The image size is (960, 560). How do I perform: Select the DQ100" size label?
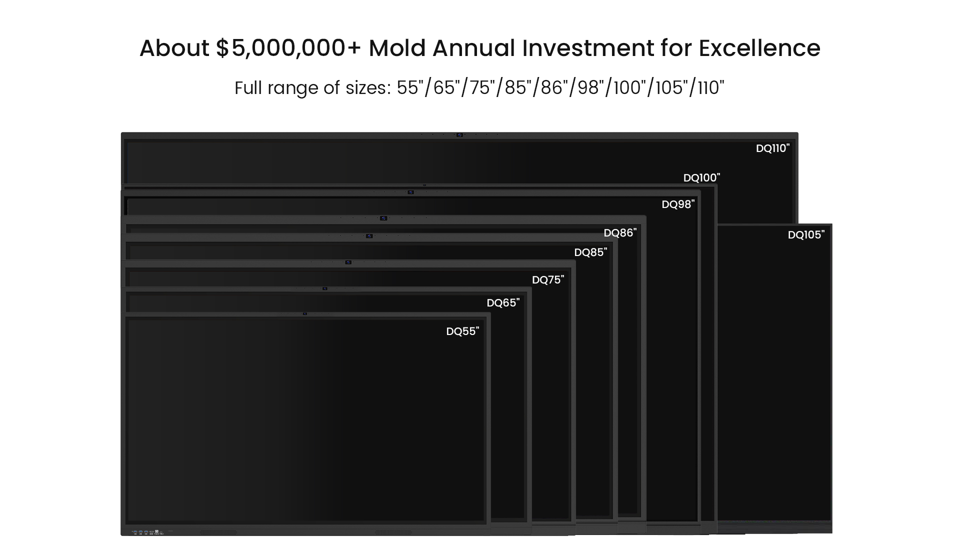click(701, 178)
